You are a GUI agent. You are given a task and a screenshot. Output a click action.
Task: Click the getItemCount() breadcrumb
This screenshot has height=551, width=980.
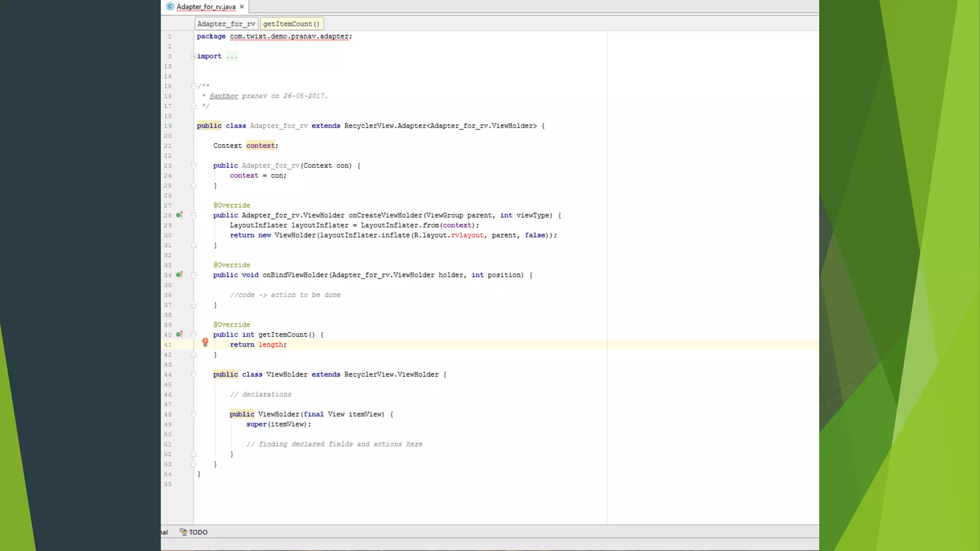point(291,24)
